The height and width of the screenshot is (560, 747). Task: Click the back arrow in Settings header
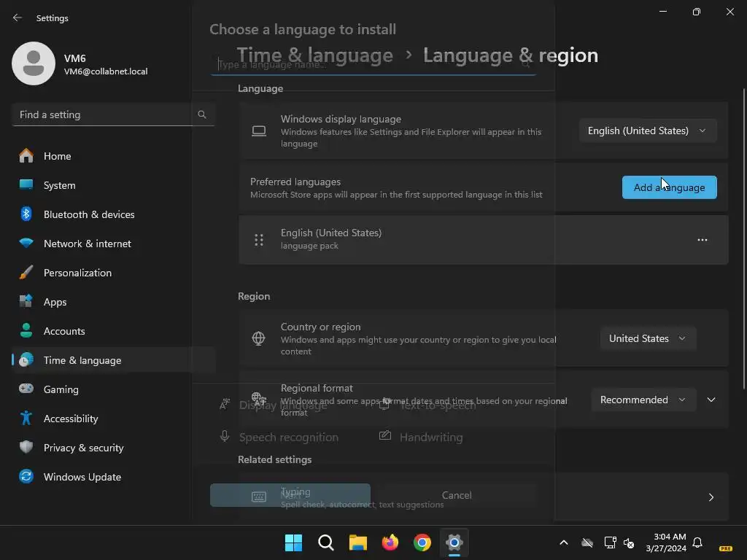18,17
